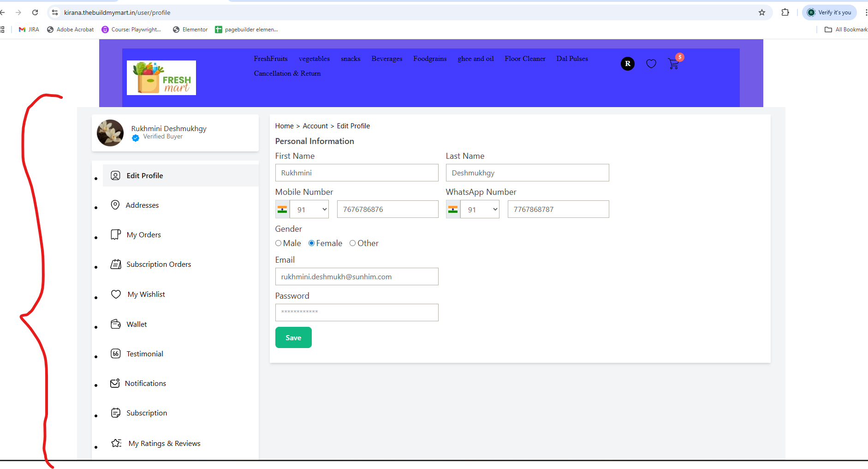This screenshot has width=868, height=469.
Task: Go to Account breadcrumb link
Action: point(315,126)
